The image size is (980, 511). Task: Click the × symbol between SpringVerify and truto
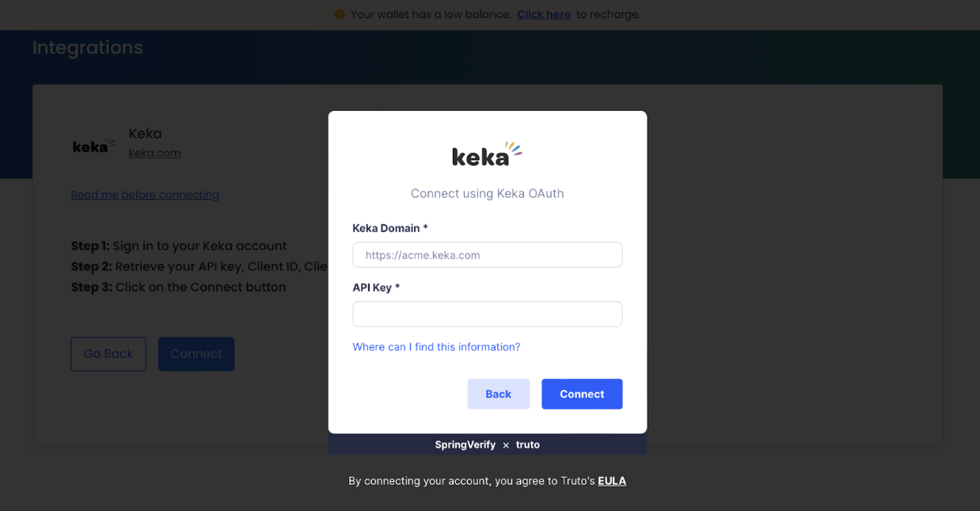506,445
